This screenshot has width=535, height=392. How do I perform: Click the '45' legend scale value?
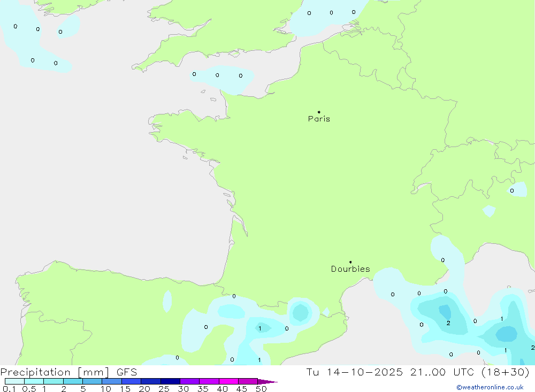(242, 389)
